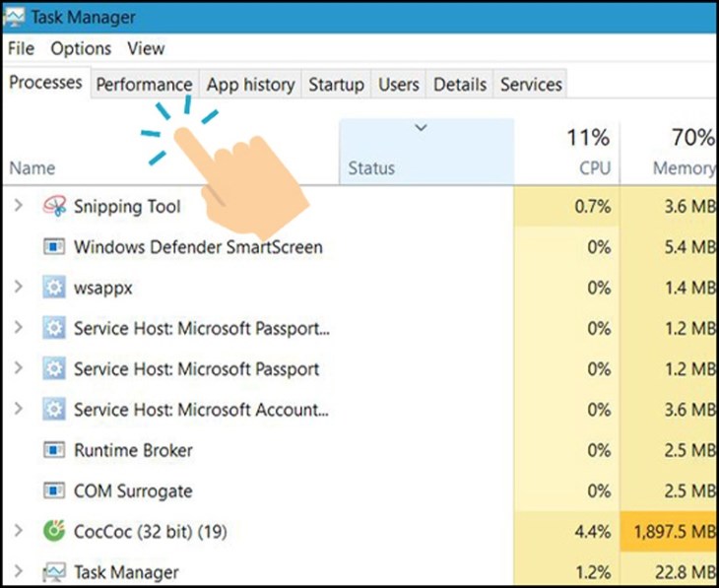Viewport: 719px width, 588px height.
Task: Click the sort chevron above Status column
Action: (422, 128)
